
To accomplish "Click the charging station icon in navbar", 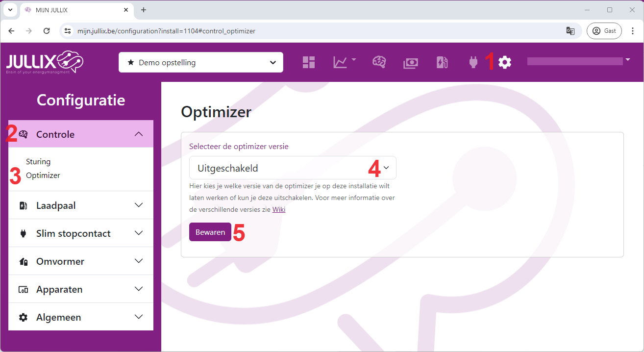I will click(442, 62).
